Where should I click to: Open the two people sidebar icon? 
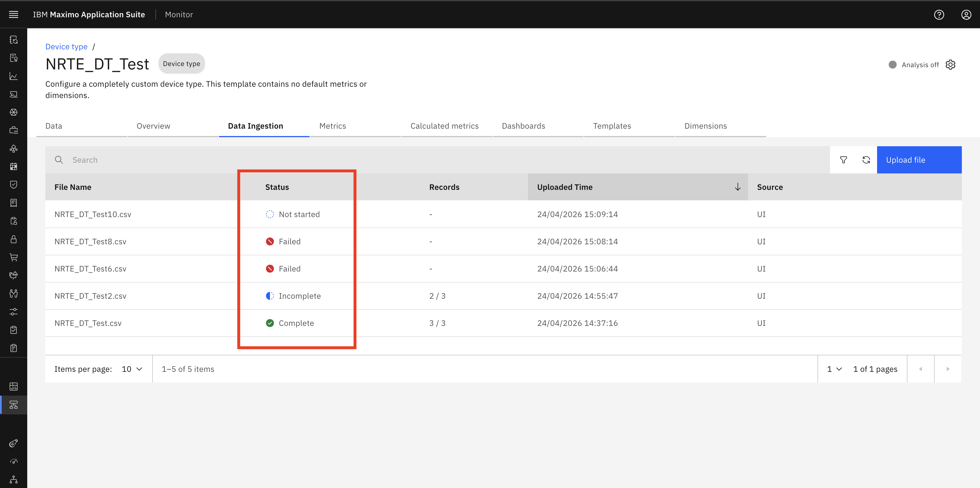point(14,293)
